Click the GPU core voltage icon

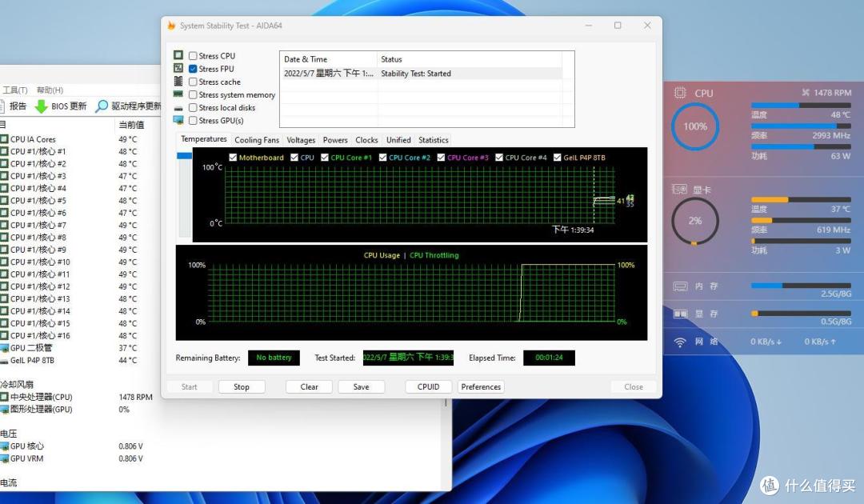point(5,446)
